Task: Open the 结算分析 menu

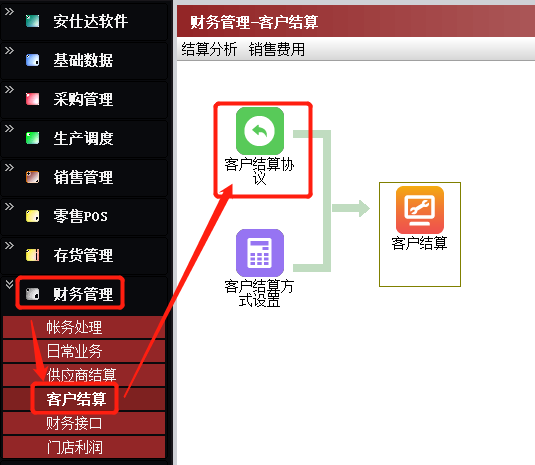Action: [209, 49]
